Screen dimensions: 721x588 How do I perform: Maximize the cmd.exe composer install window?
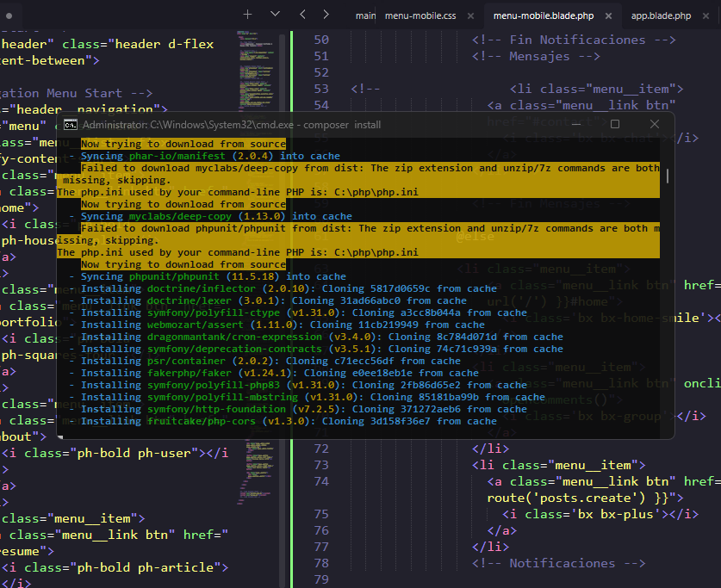pos(615,124)
